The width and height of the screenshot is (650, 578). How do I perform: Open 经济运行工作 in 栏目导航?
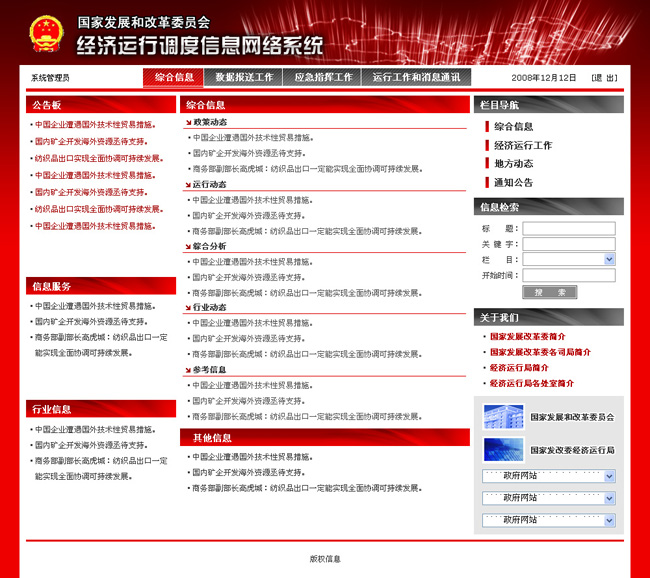(523, 146)
